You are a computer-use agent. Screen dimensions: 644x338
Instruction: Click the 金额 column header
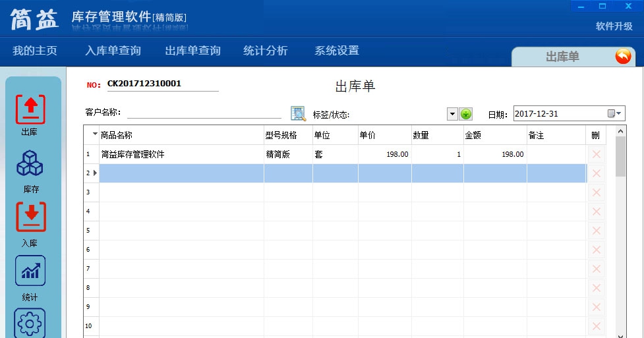click(x=495, y=135)
